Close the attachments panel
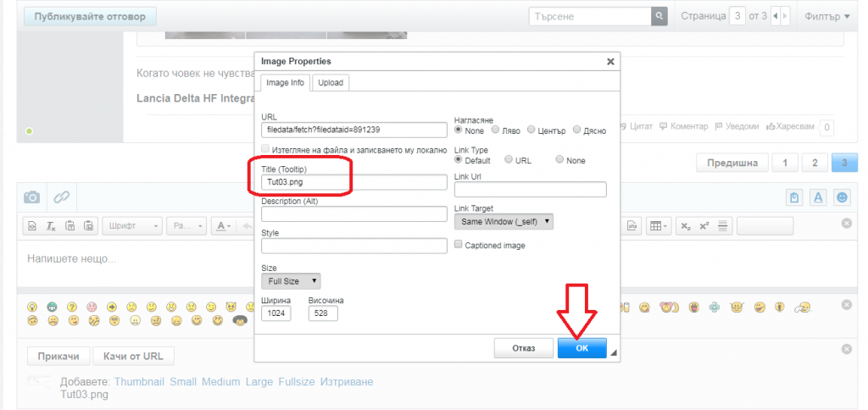 [x=847, y=349]
